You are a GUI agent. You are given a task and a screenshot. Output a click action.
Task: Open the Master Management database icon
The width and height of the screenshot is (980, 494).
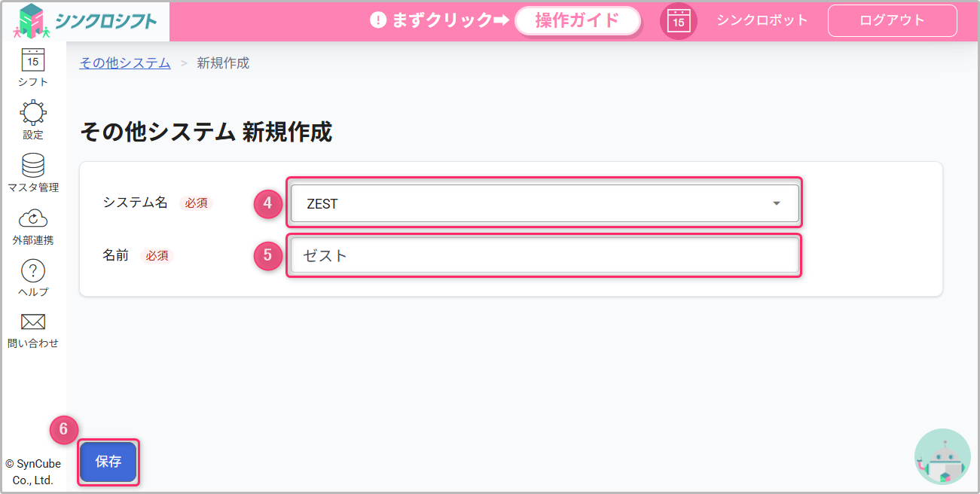click(x=32, y=166)
